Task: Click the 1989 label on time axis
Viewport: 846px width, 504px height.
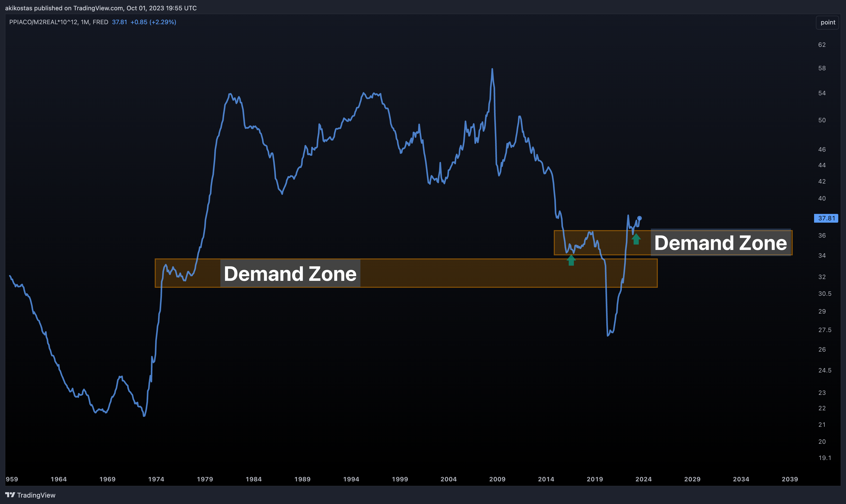Action: tap(302, 479)
